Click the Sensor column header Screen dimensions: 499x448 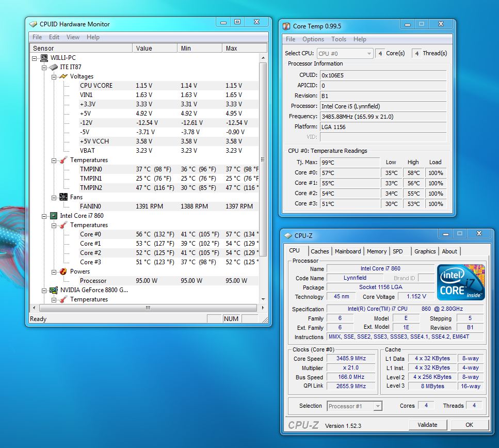pos(81,49)
